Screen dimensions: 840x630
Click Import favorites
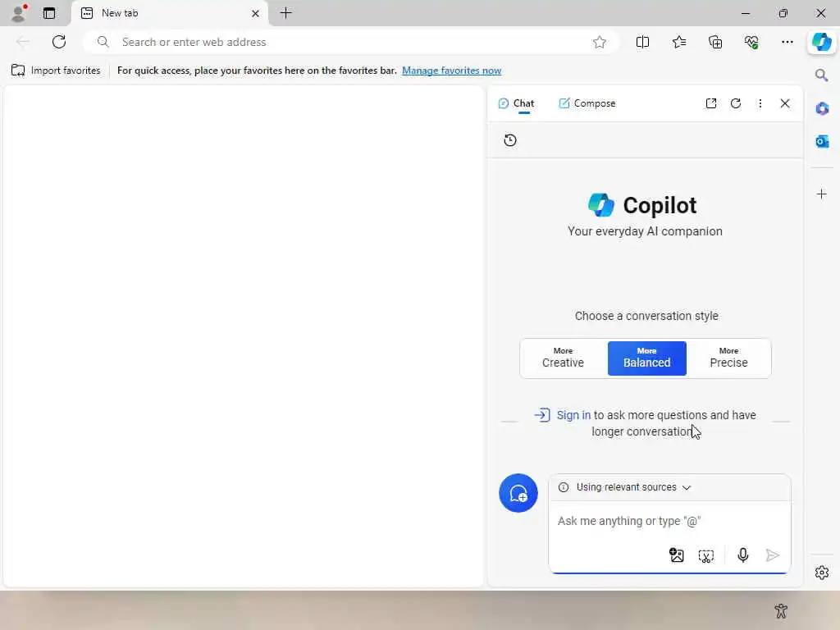tap(56, 71)
